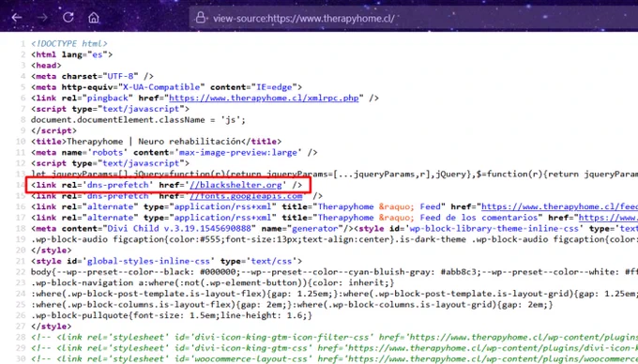The image size is (638, 364).
Task: Click the closing </style> on line 20
Action: [x=52, y=250]
